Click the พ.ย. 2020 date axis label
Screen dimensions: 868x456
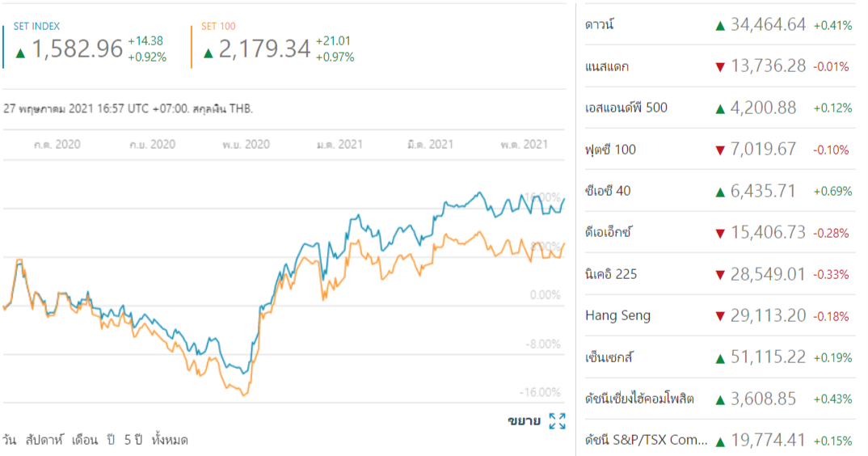pyautogui.click(x=246, y=145)
